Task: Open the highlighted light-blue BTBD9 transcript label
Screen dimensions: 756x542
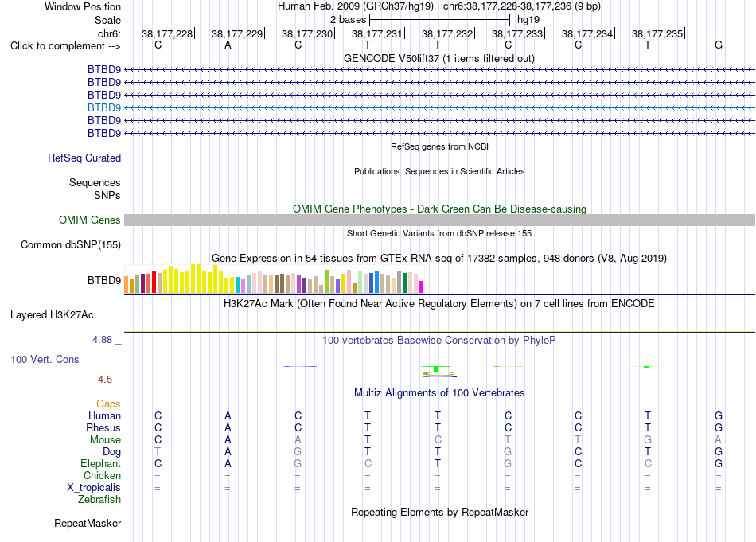Action: 104,107
